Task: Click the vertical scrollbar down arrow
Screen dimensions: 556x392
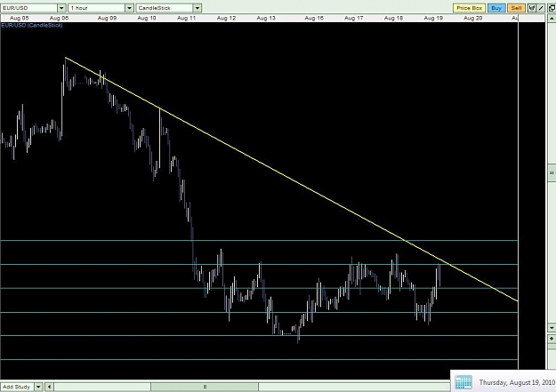Action: point(552,327)
